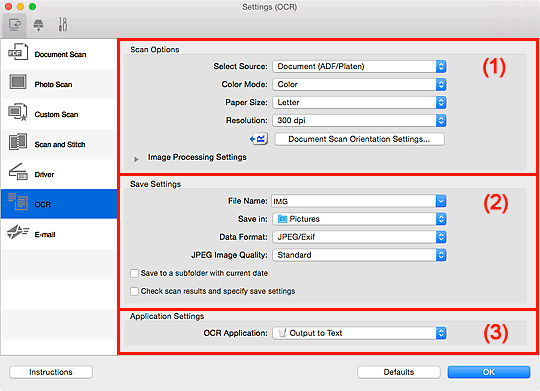This screenshot has height=391, width=540.
Task: Click the Document Scan Orientation Settings button
Action: [359, 139]
